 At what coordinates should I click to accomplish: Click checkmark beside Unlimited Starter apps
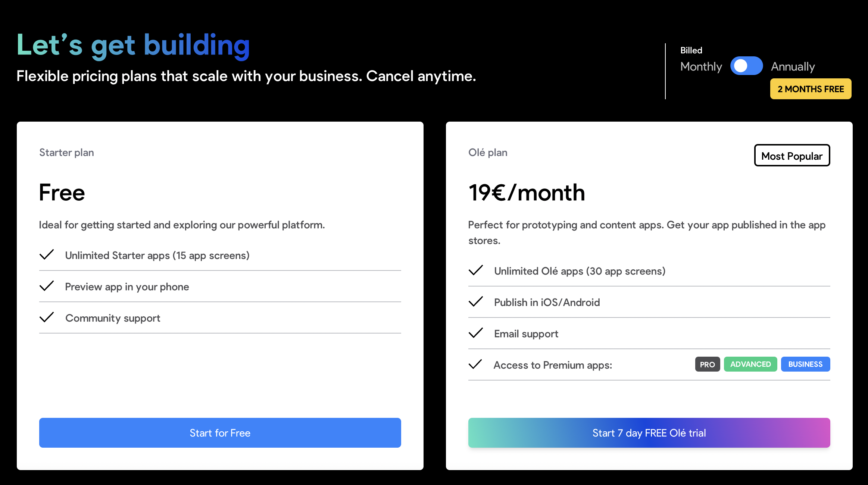click(47, 255)
